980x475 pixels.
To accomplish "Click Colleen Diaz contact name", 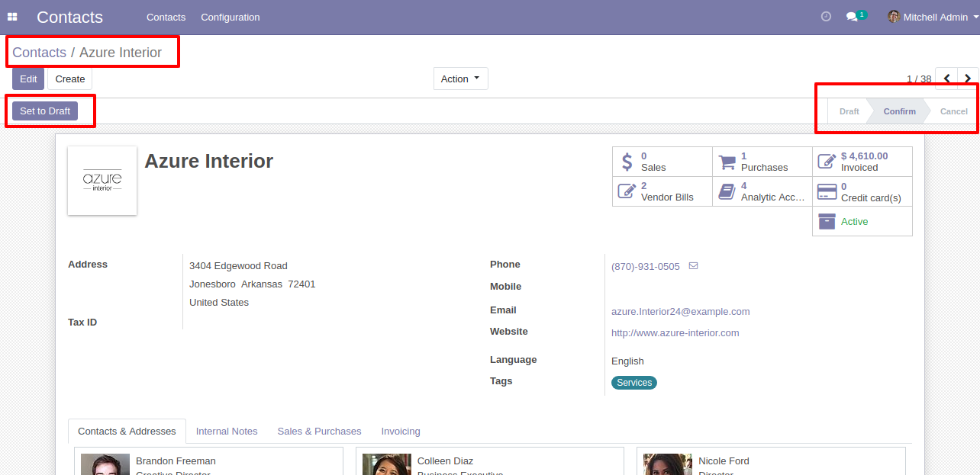I will click(445, 461).
